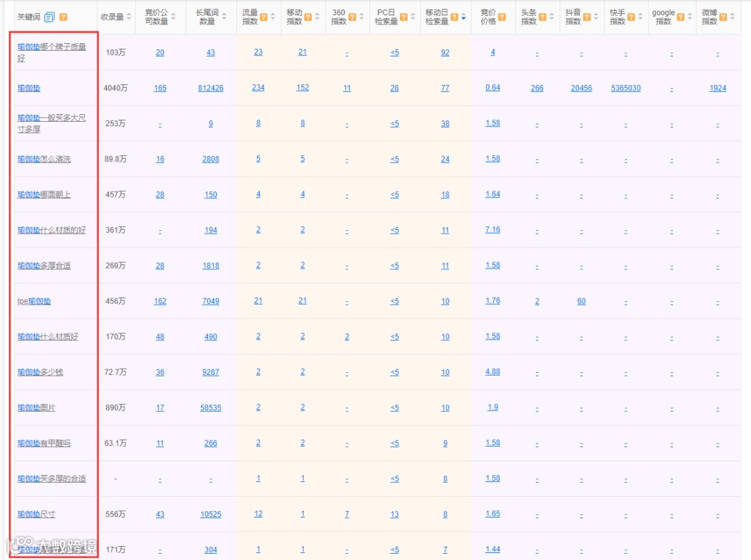
Task: Open the 抖音指数 help question mark
Action: point(587,17)
